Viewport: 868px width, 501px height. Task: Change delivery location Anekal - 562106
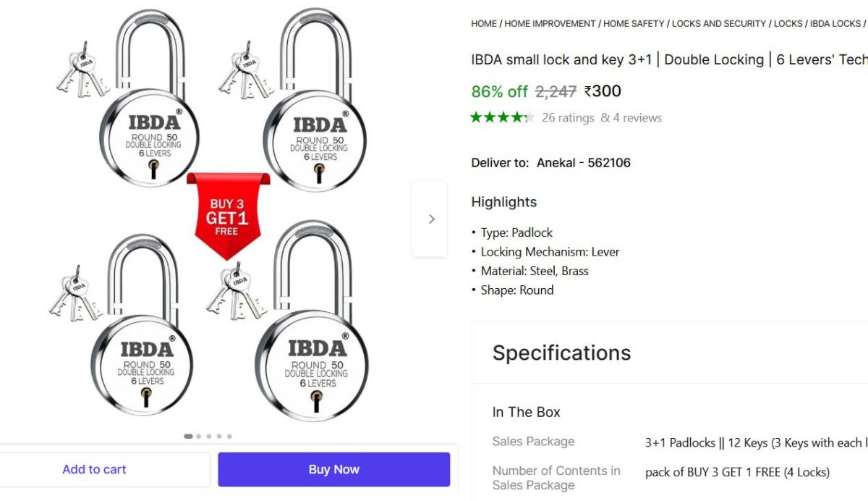[583, 162]
